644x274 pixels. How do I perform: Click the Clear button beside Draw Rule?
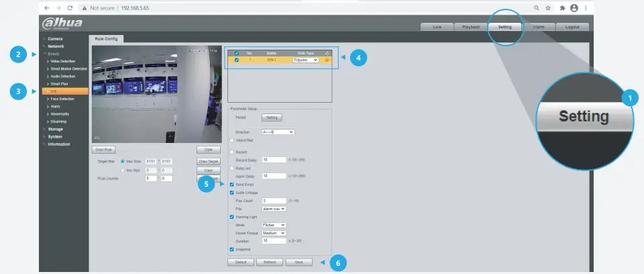[x=209, y=150]
